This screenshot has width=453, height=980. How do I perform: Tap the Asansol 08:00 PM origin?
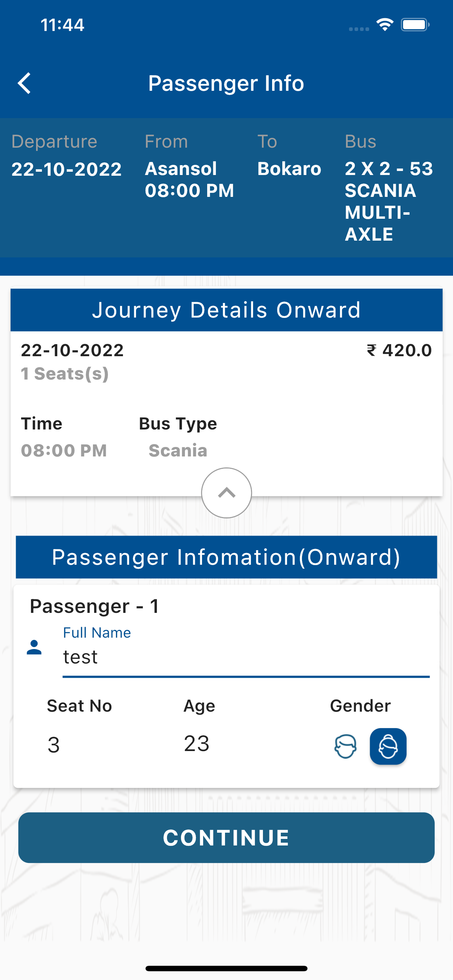point(189,180)
